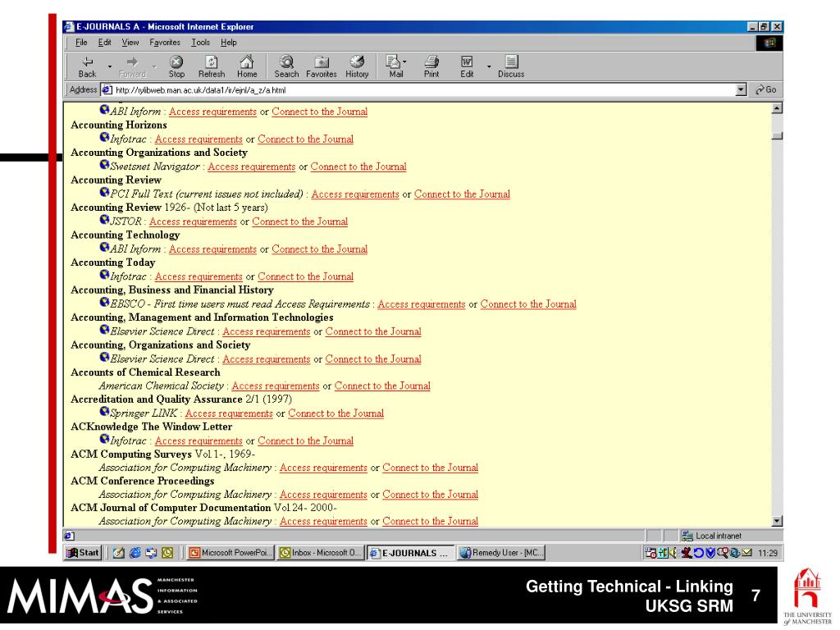Switch to E-JOURNALS taskbar button
The width and height of the screenshot is (840, 630).
(411, 552)
